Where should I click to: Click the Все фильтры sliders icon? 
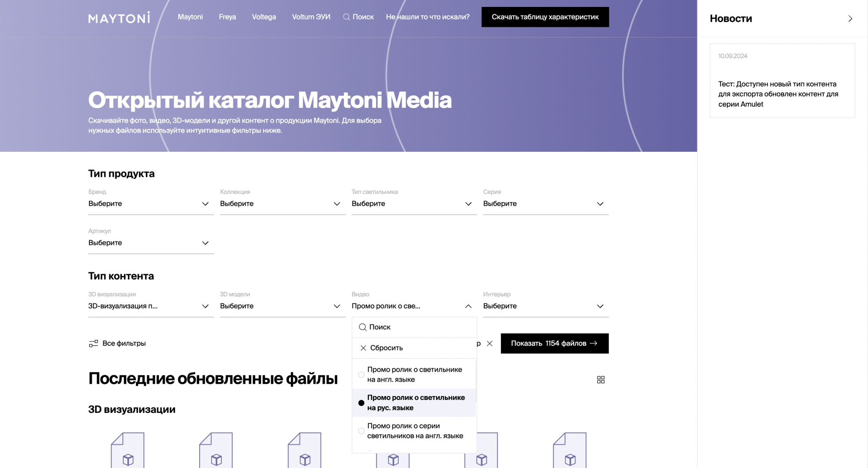point(93,344)
